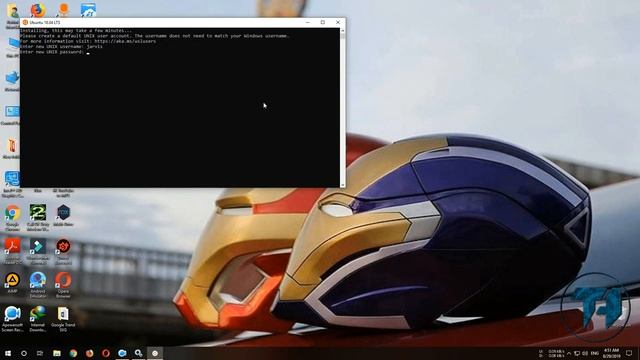The width and height of the screenshot is (640, 360).
Task: Click the Ubuntu terminal scrollbar down arrow
Action: pyautogui.click(x=342, y=185)
